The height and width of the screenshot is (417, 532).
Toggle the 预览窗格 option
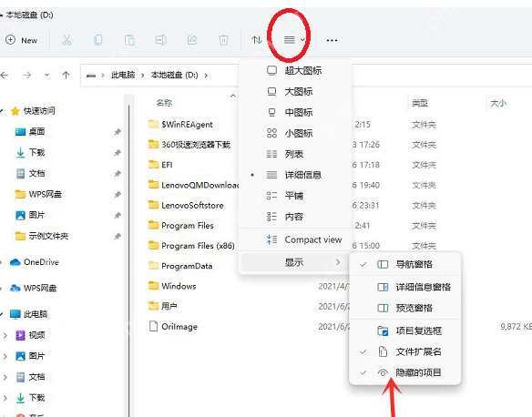pyautogui.click(x=405, y=308)
